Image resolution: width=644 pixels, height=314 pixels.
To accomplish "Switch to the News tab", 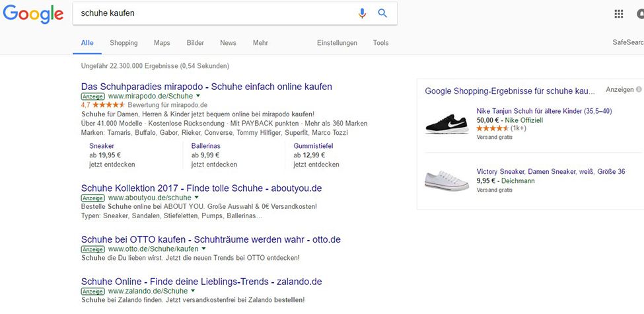I will tap(228, 43).
